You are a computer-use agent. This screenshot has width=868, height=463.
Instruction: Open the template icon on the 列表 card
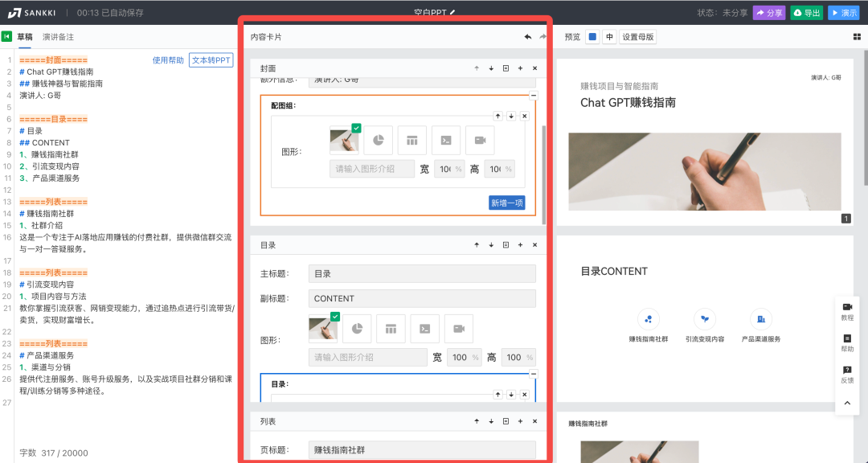506,421
